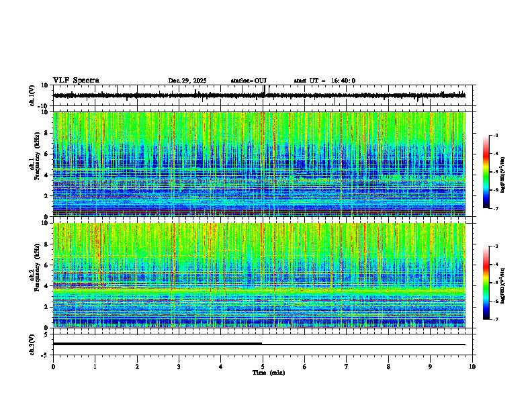Click inside the ch.1 spectrogram panel
This screenshot has height=411, width=532.
[x=259, y=164]
